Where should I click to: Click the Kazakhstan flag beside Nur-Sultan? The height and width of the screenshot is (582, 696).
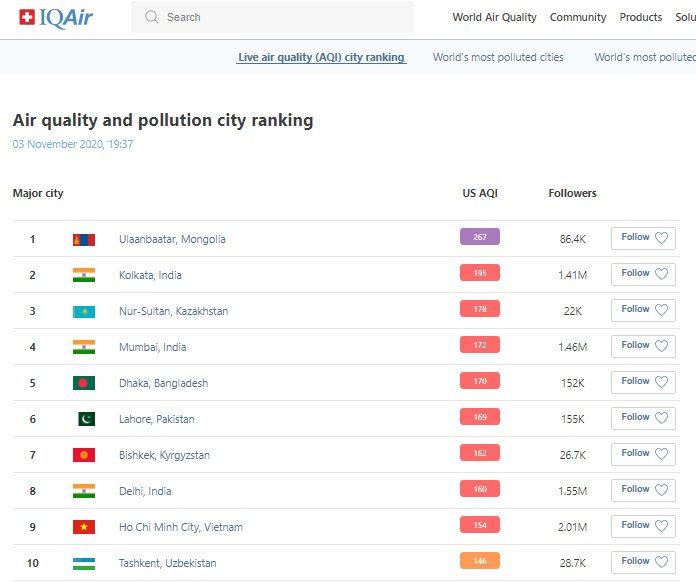tap(84, 311)
